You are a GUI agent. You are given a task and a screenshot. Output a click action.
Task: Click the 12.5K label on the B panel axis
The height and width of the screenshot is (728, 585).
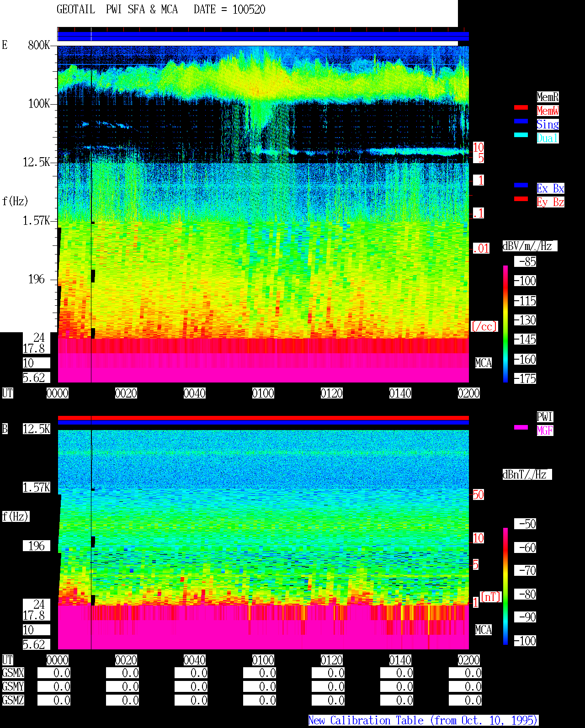pyautogui.click(x=37, y=429)
